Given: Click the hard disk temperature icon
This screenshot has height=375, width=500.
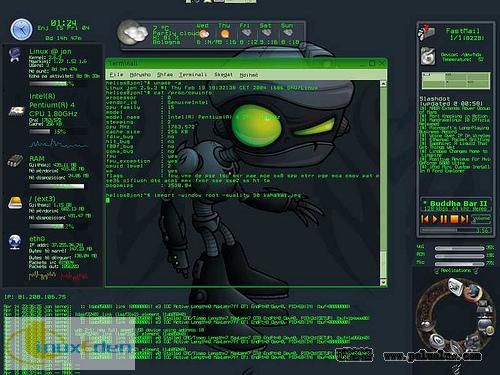Looking at the screenshot, I should pos(428,56).
